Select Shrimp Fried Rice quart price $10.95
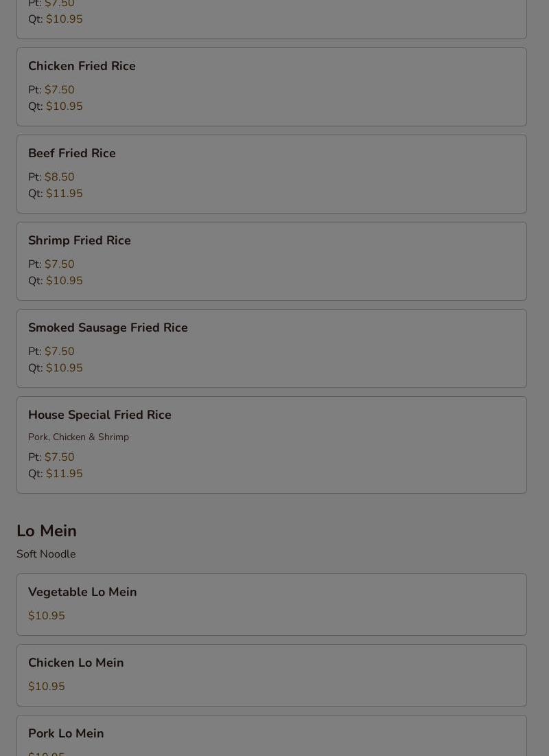This screenshot has height=756, width=549. click(x=64, y=281)
